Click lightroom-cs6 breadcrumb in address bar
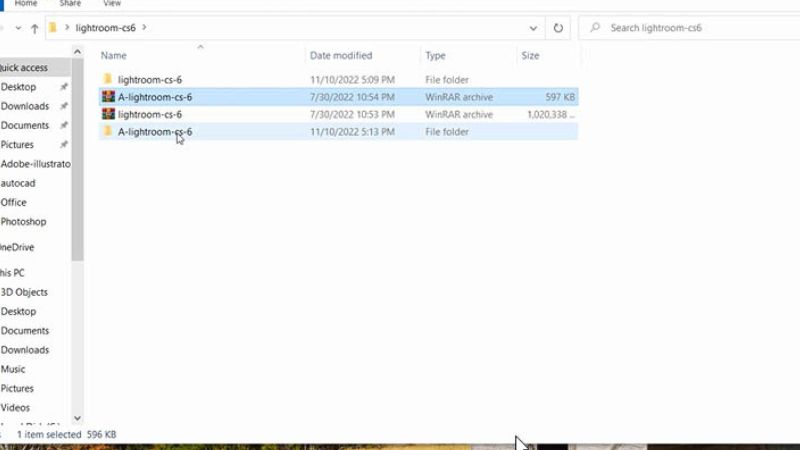Screen dimensions: 800x450 (106, 28)
